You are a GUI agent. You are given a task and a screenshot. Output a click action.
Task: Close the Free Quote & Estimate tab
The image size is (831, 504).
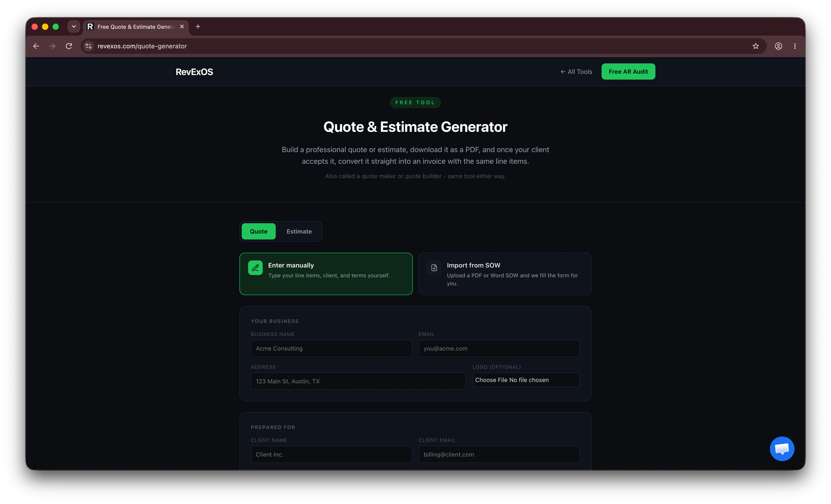click(x=182, y=27)
